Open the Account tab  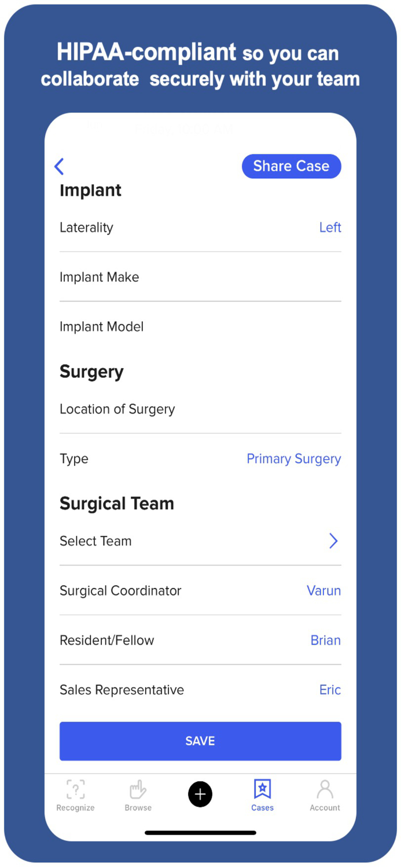[325, 796]
